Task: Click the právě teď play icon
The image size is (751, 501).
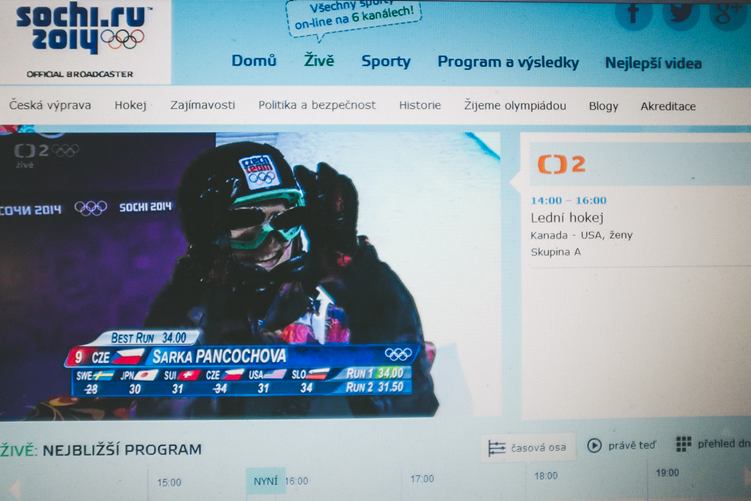Action: (x=594, y=445)
